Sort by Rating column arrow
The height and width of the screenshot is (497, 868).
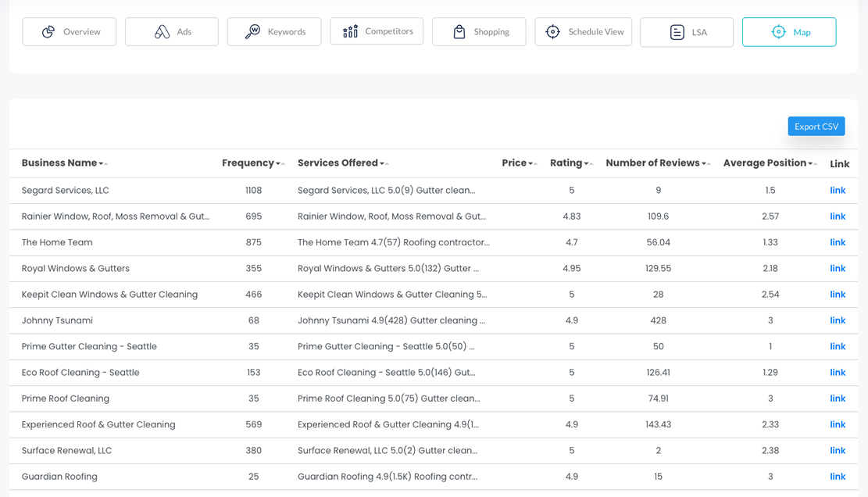tap(588, 163)
